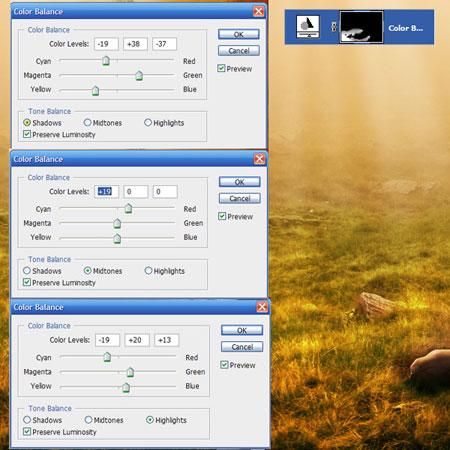Click the +13 color level field
Image resolution: width=450 pixels, height=450 pixels.
pos(166,340)
